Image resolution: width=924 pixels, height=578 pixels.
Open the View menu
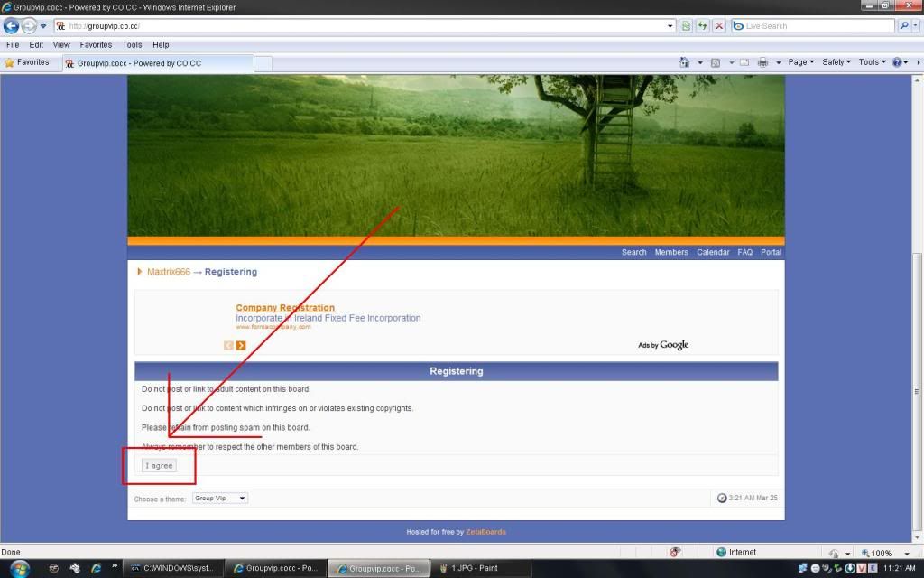61,44
